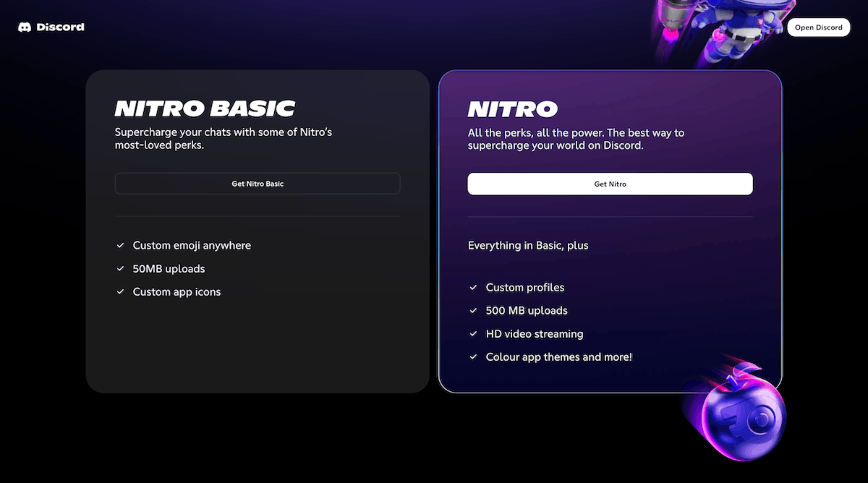Viewport: 868px width, 483px height.
Task: Select the Nitro plan heading
Action: 512,108
